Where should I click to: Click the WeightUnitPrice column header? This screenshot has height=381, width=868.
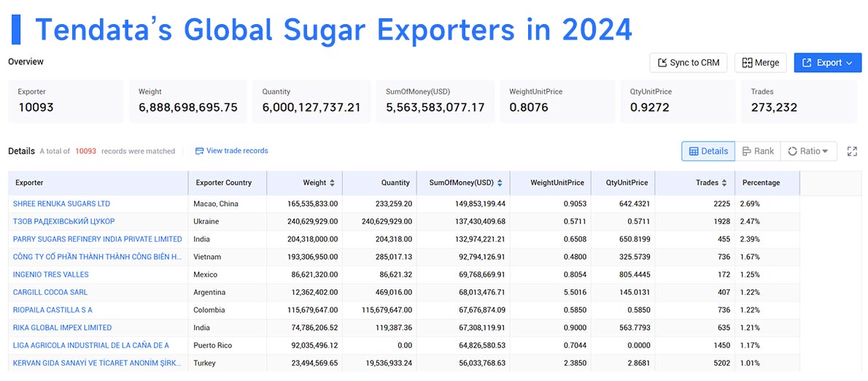pos(550,182)
